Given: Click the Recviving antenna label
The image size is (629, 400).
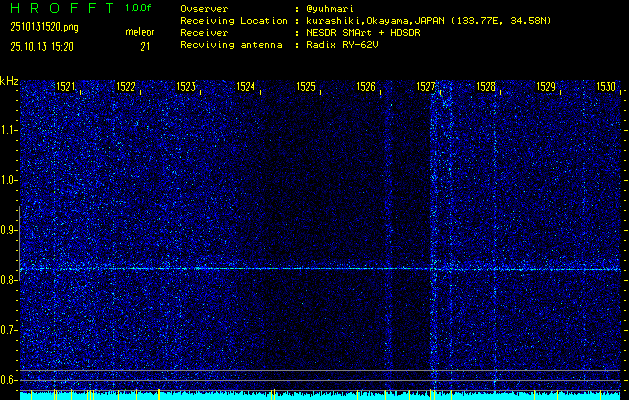Looking at the screenshot, I should pyautogui.click(x=231, y=45).
